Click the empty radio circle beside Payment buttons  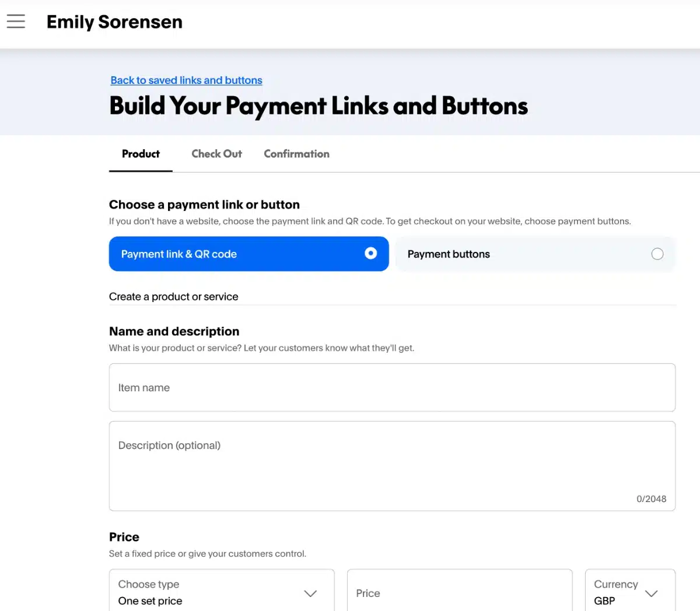pos(657,254)
